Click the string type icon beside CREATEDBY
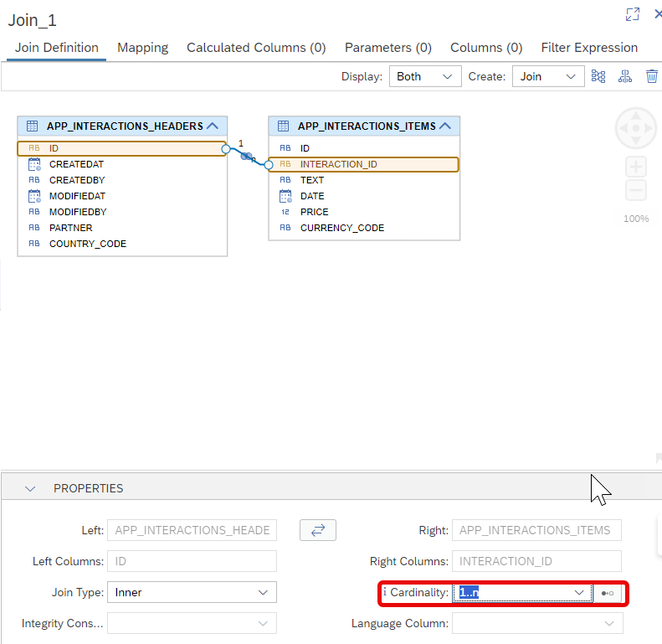 34,180
